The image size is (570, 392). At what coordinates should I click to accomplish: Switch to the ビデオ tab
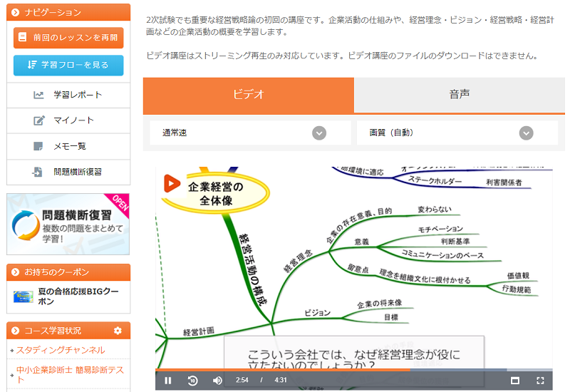pyautogui.click(x=248, y=95)
